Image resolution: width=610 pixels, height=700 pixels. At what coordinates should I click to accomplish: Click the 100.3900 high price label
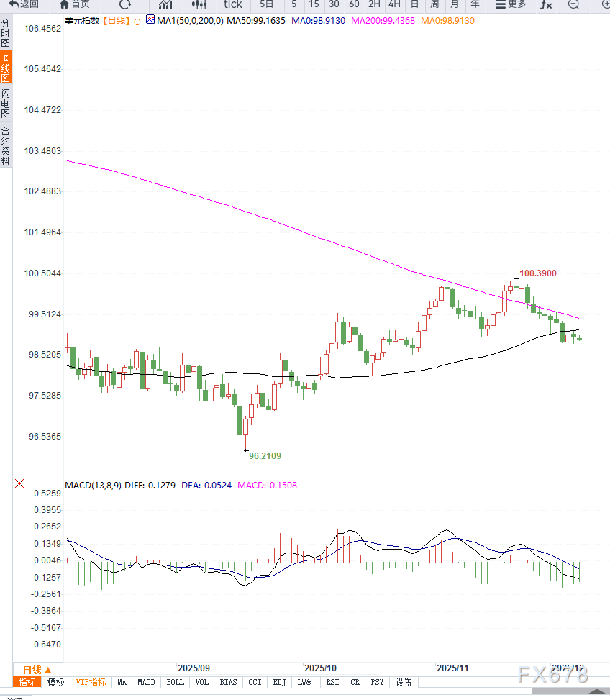pos(537,273)
